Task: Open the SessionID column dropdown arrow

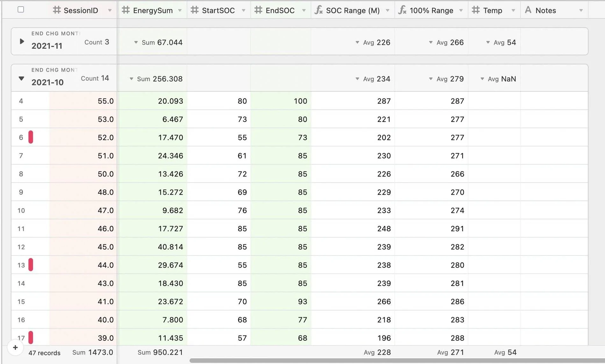Action: [x=110, y=11]
